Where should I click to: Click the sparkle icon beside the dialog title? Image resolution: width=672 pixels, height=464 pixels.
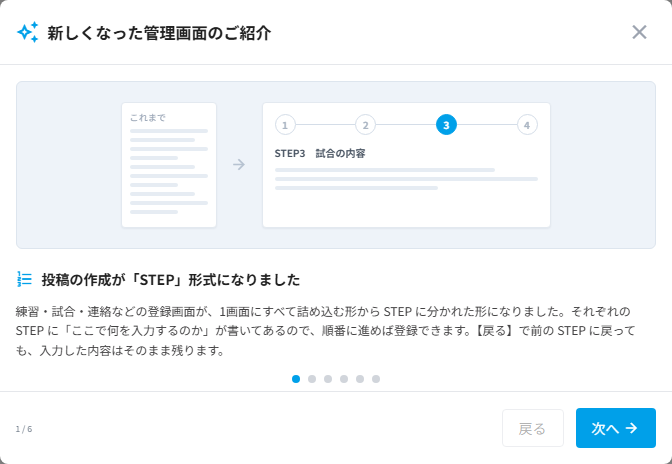coord(28,32)
